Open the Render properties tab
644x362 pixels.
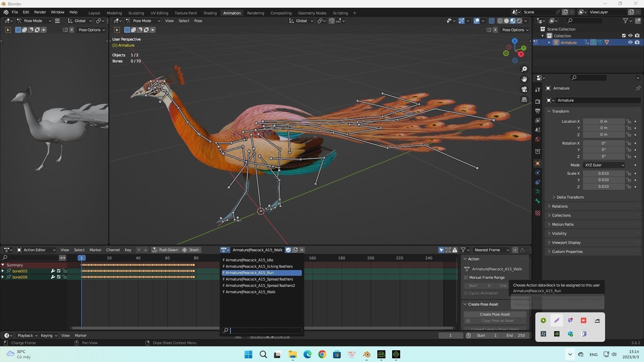tap(538, 101)
